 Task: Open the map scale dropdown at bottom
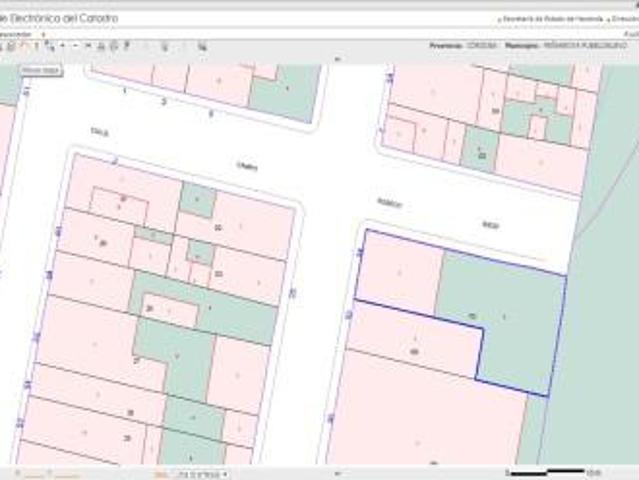[201, 473]
